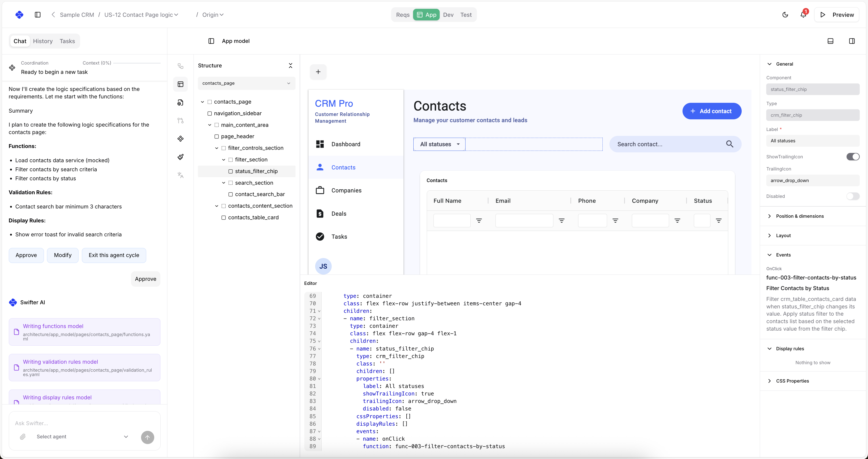Select contacts_table_card in structure tree
This screenshot has width=868, height=459.
click(x=253, y=217)
